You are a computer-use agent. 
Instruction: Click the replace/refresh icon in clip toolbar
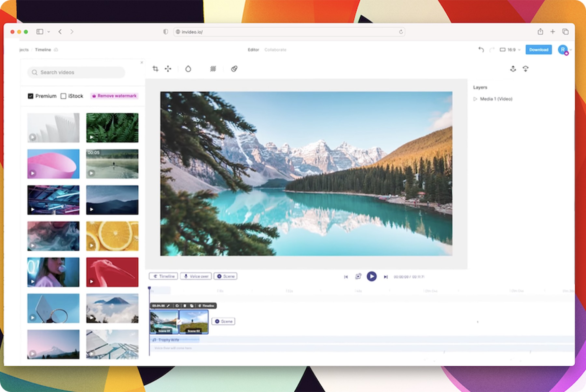click(177, 306)
